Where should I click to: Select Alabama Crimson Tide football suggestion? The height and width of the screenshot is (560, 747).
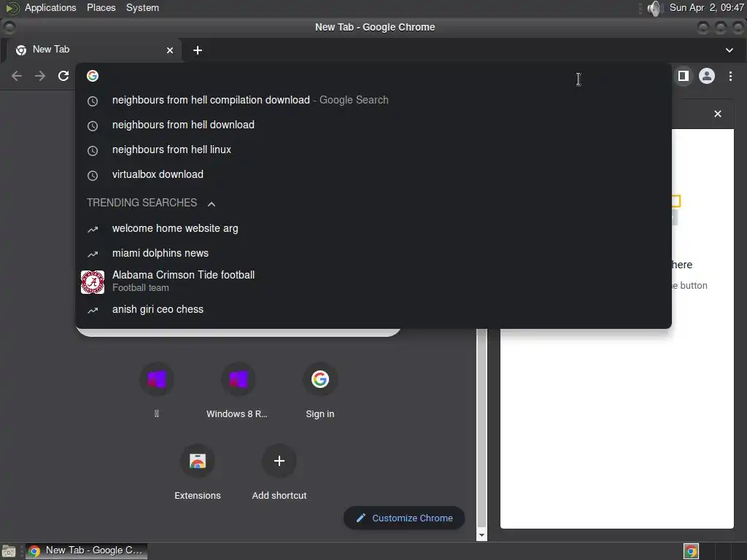coord(373,281)
